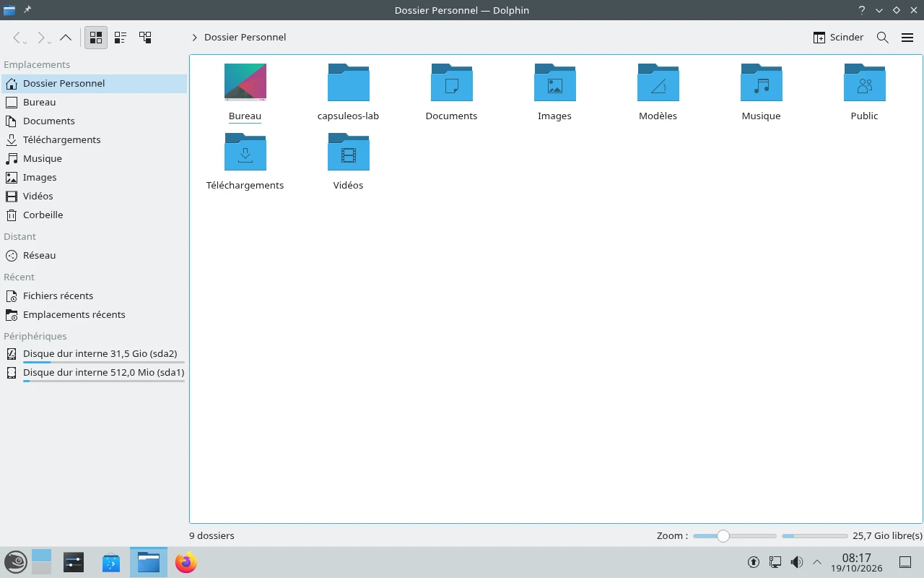Open the volume tray icon
This screenshot has height=578, width=924.
pyautogui.click(x=796, y=562)
